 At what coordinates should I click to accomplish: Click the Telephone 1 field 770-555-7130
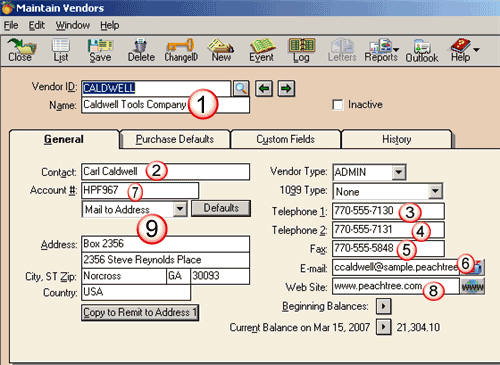coord(388,211)
